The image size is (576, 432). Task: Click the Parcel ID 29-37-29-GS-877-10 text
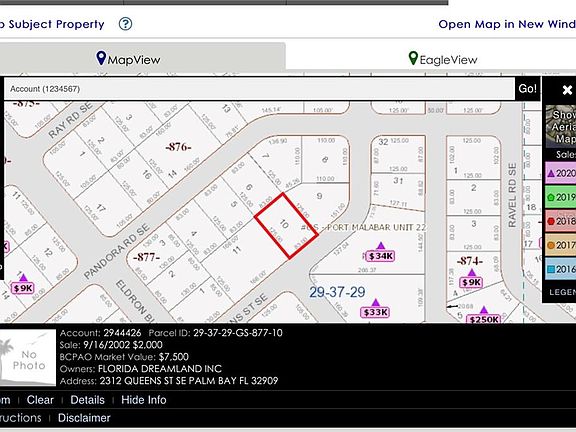pyautogui.click(x=216, y=333)
